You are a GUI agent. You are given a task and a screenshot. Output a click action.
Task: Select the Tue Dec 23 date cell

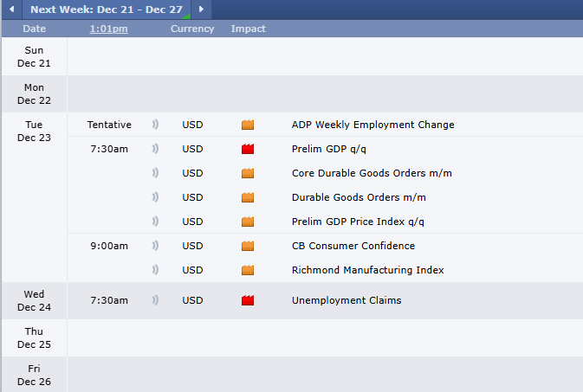pyautogui.click(x=34, y=131)
